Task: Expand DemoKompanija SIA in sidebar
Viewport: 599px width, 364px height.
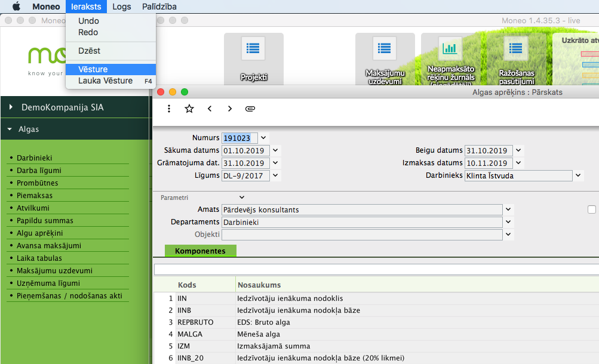Action: pyautogui.click(x=11, y=107)
